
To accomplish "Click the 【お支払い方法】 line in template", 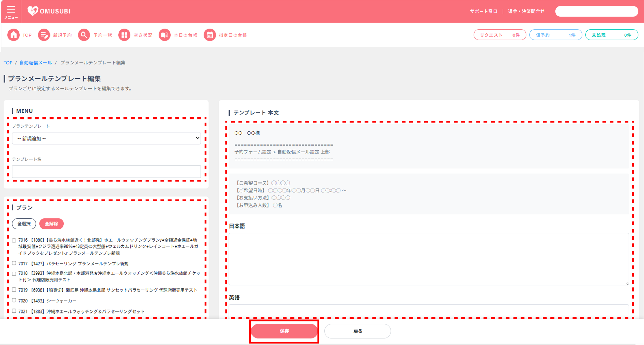I will click(x=262, y=198).
